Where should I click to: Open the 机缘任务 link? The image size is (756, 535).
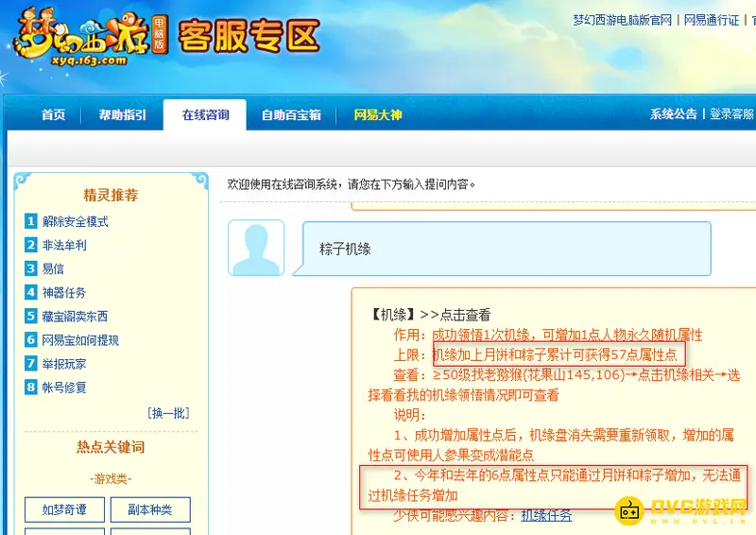click(546, 515)
